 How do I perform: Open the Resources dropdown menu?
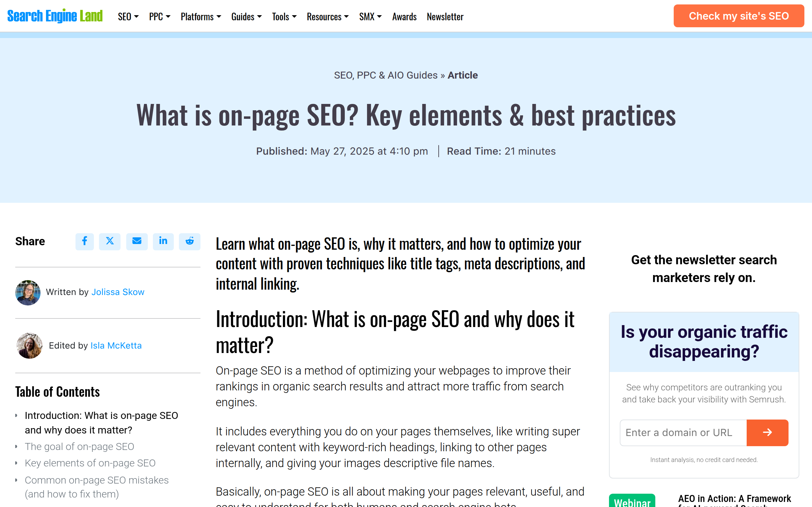(x=327, y=17)
